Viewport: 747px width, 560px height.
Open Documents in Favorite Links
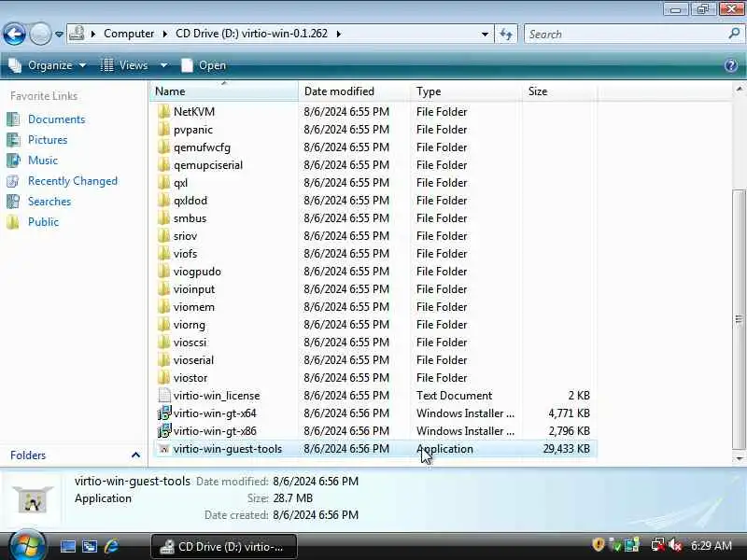click(56, 119)
